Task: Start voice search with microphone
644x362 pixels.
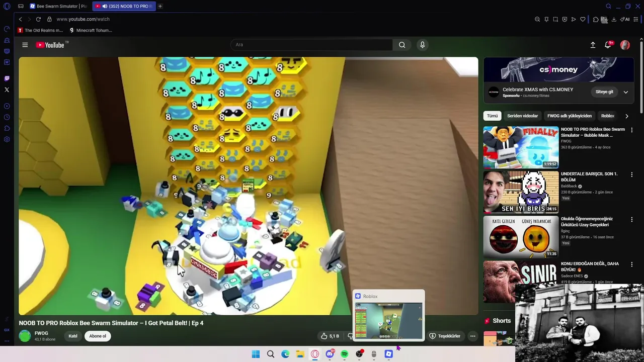Action: [x=422, y=45]
